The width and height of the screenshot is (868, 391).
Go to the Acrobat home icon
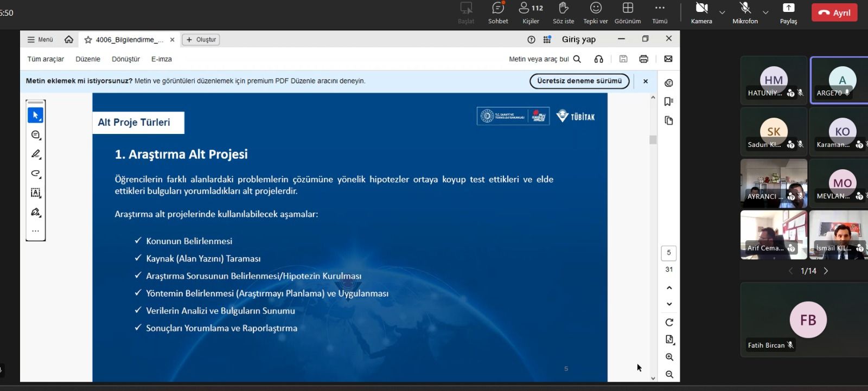point(69,40)
